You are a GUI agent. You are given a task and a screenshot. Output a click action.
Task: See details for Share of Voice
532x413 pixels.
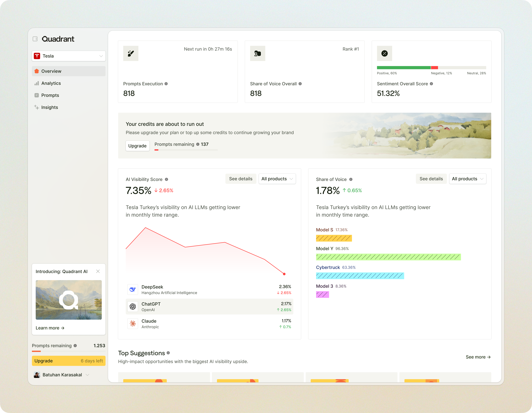pos(431,179)
